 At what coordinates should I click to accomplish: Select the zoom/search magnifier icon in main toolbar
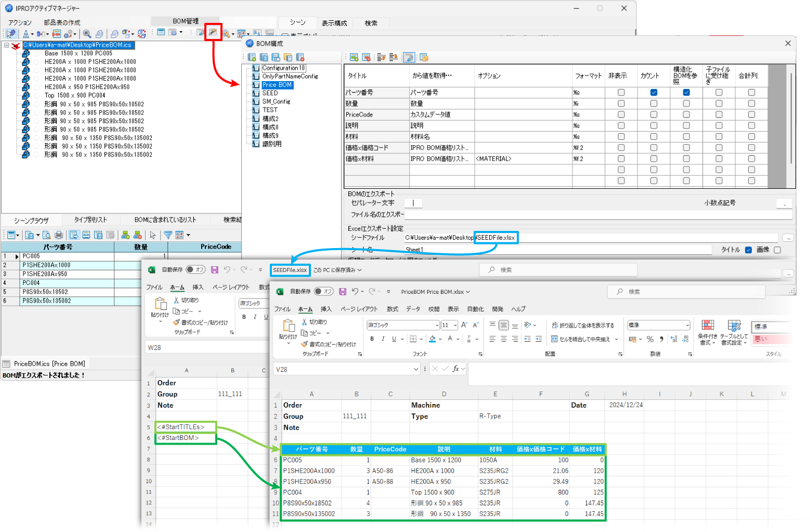[86, 33]
